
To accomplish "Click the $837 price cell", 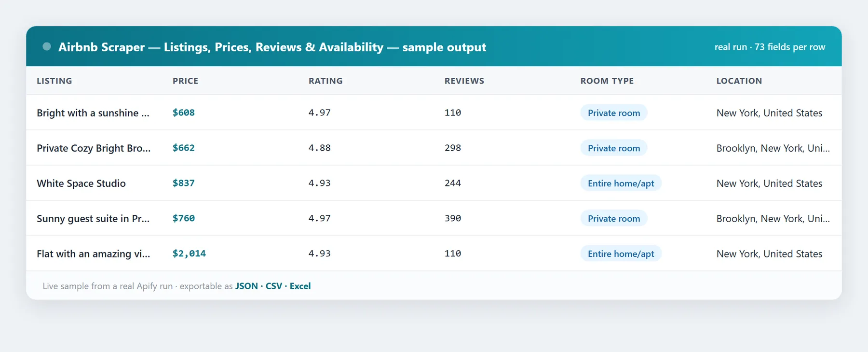I will coord(184,183).
